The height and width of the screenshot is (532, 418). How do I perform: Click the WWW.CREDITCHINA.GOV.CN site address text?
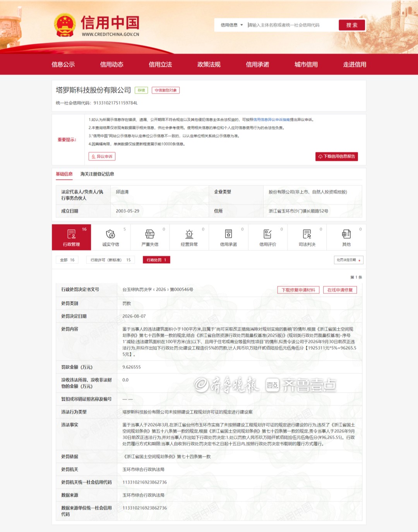[110, 34]
